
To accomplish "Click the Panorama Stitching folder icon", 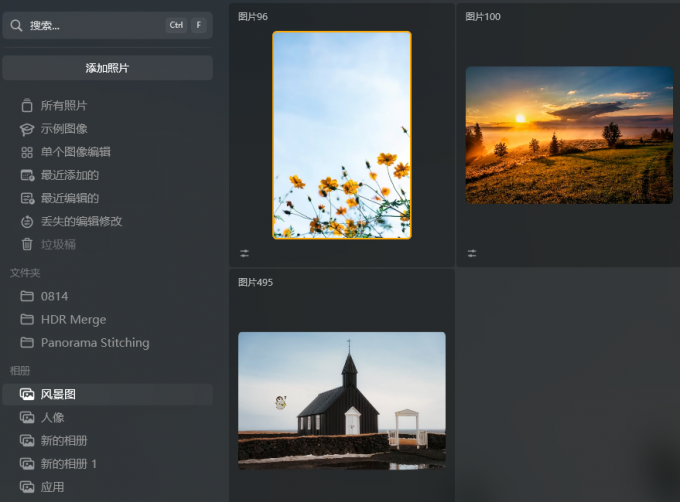I will pyautogui.click(x=27, y=342).
